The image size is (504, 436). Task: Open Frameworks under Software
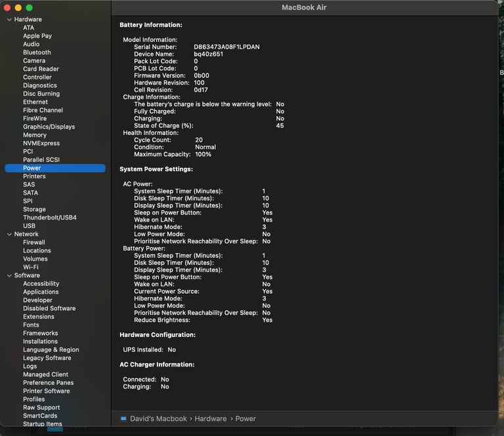point(41,333)
